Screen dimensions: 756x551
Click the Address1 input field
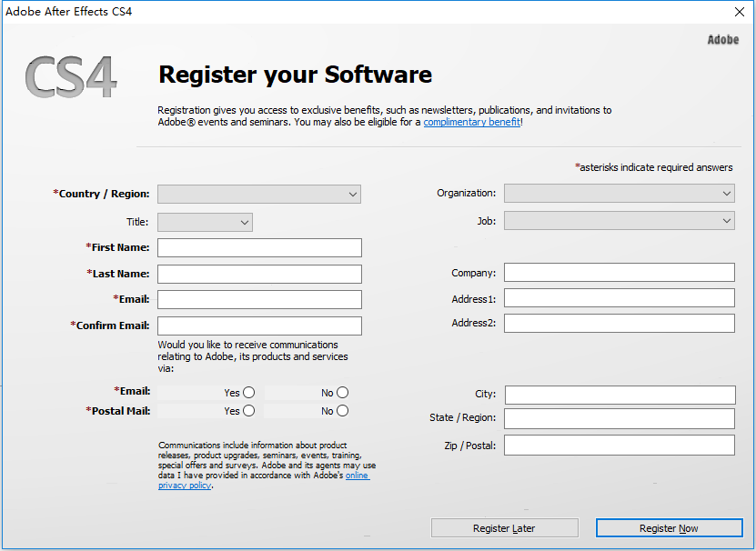pyautogui.click(x=619, y=298)
